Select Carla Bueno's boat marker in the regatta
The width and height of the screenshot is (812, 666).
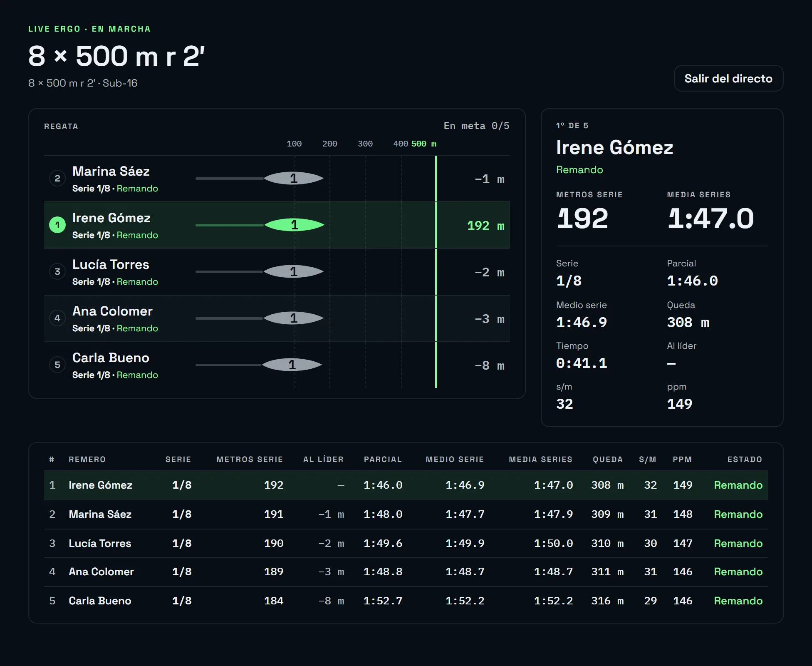pos(292,365)
